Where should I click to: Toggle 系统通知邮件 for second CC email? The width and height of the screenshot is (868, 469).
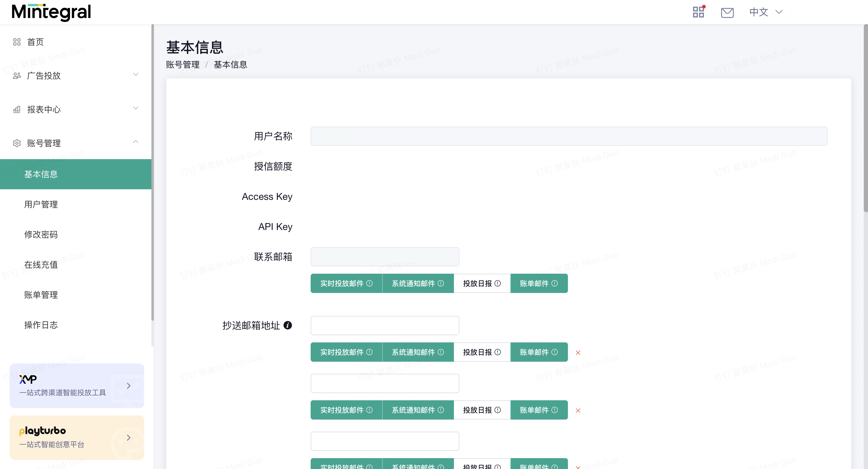click(x=418, y=410)
